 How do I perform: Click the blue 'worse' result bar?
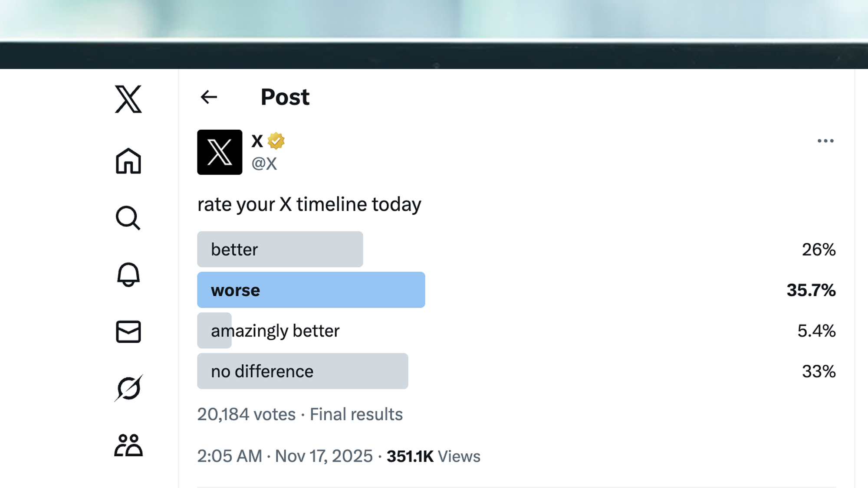pos(311,290)
